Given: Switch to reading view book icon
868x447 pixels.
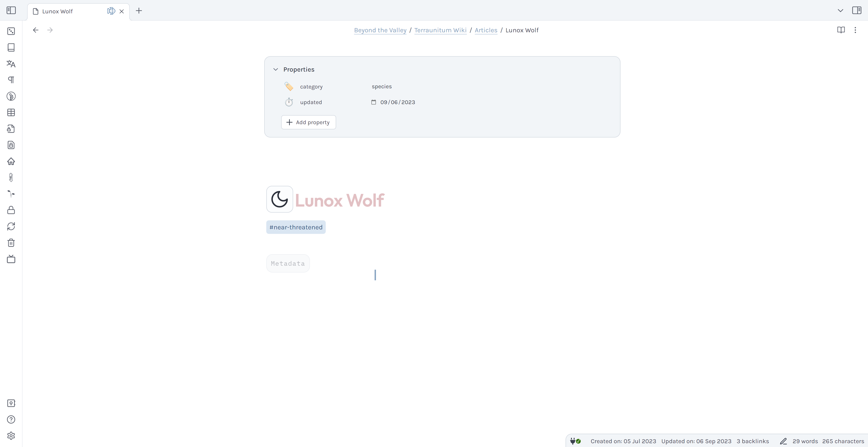Looking at the screenshot, I should coord(841,30).
